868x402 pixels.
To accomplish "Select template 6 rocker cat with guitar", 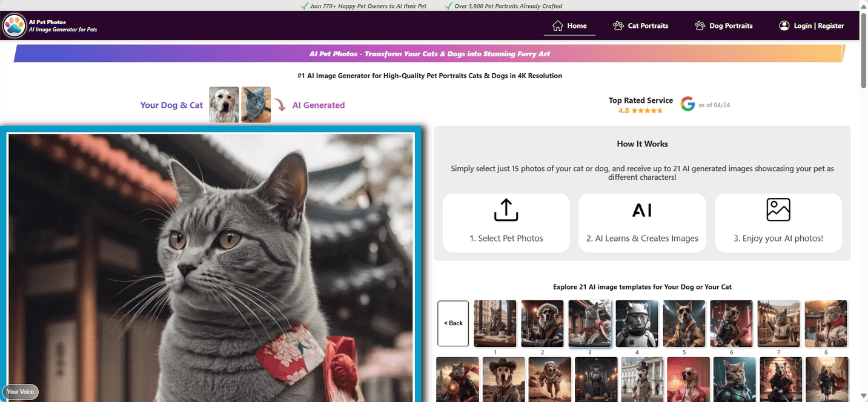I will [731, 323].
